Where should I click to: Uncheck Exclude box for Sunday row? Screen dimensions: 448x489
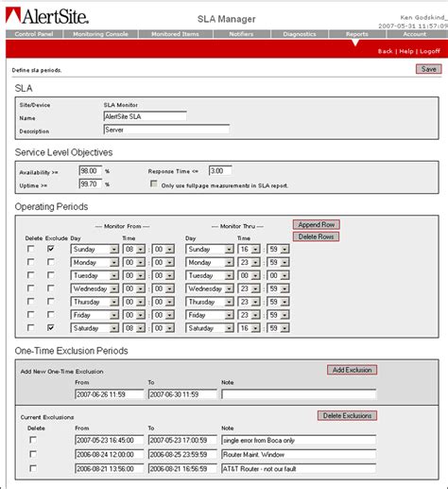pos(50,249)
